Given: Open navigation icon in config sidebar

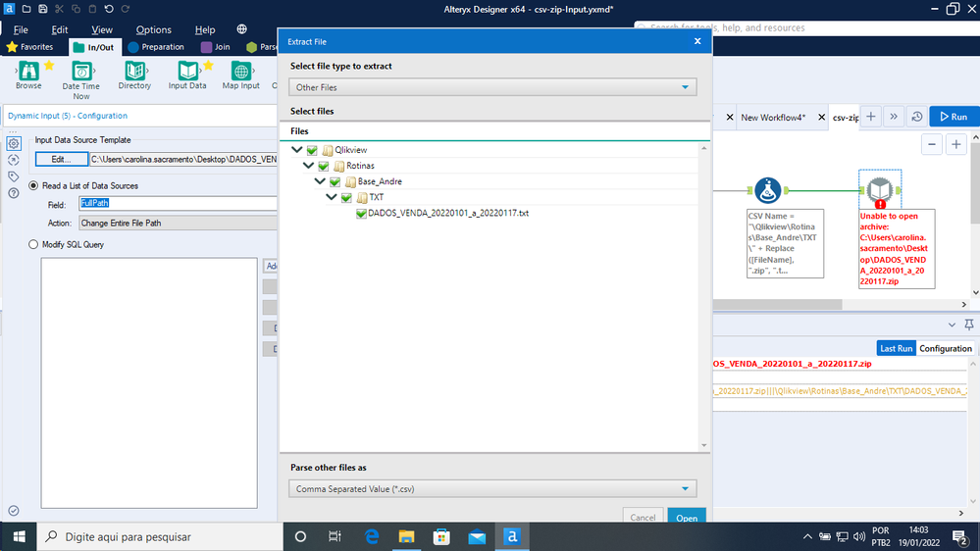Looking at the screenshot, I should [14, 160].
